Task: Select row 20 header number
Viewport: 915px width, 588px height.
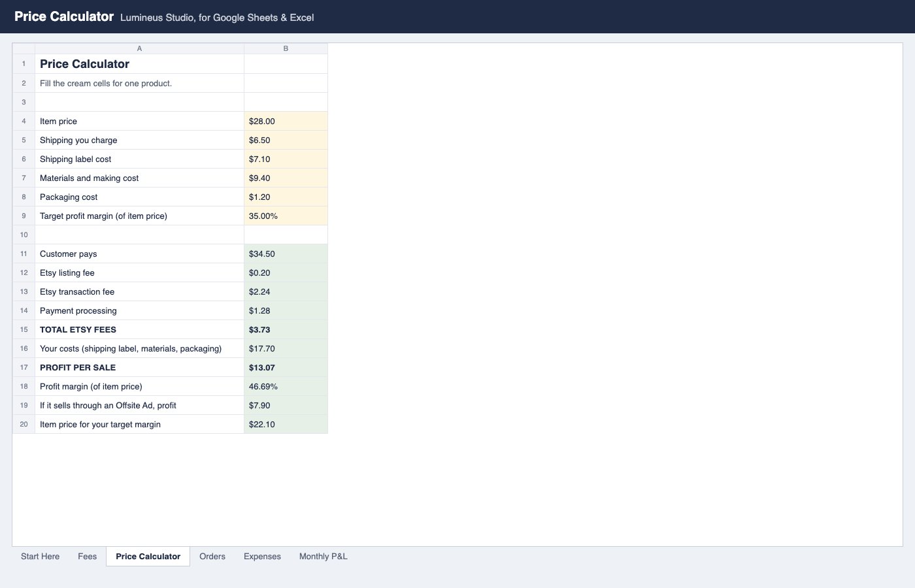Action: [x=24, y=424]
